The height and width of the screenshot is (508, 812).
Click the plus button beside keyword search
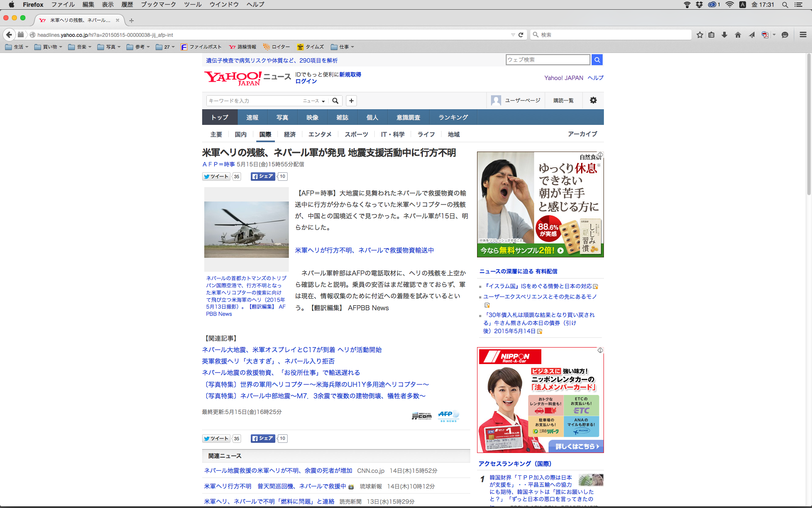point(351,101)
